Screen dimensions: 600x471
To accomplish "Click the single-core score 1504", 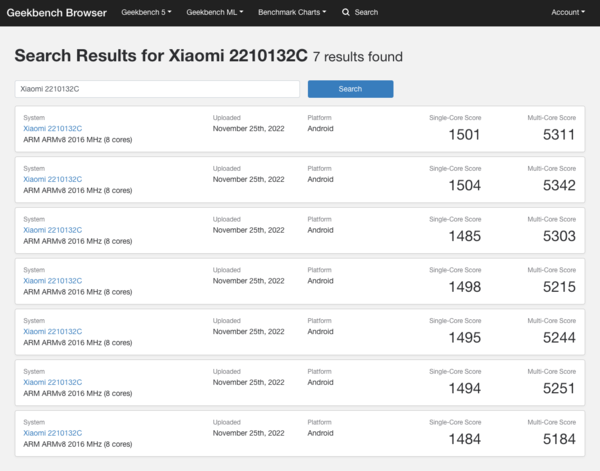I will point(465,186).
